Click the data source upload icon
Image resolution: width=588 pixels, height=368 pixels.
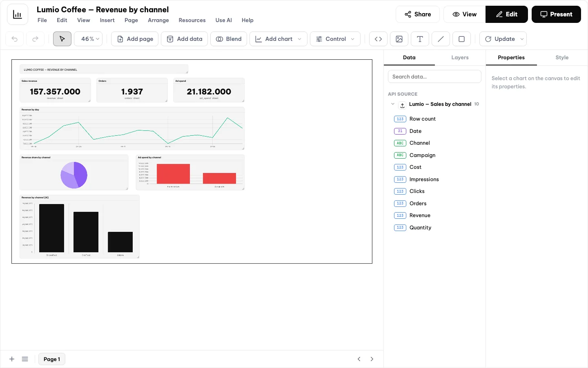pyautogui.click(x=402, y=105)
